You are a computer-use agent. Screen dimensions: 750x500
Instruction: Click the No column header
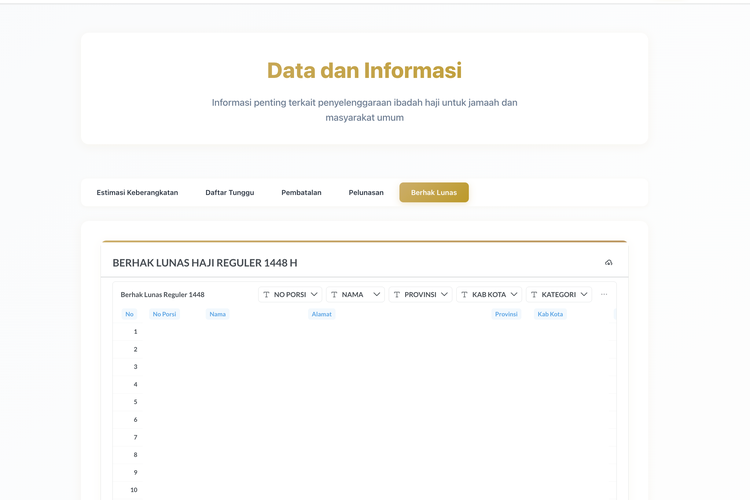tap(129, 314)
